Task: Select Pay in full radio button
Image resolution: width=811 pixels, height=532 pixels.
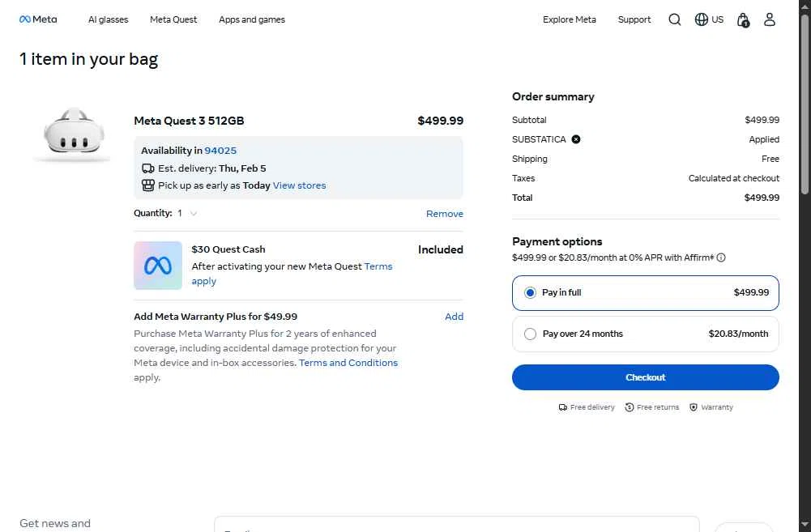Action: [x=530, y=292]
